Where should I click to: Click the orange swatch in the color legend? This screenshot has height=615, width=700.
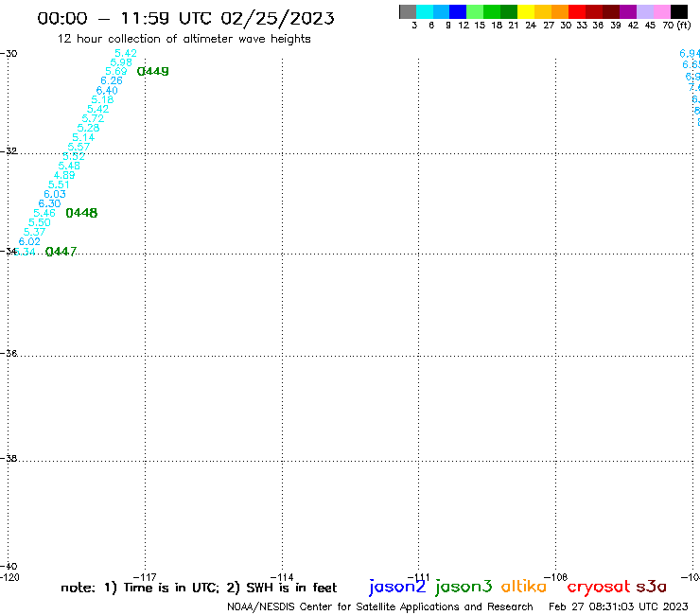point(560,11)
